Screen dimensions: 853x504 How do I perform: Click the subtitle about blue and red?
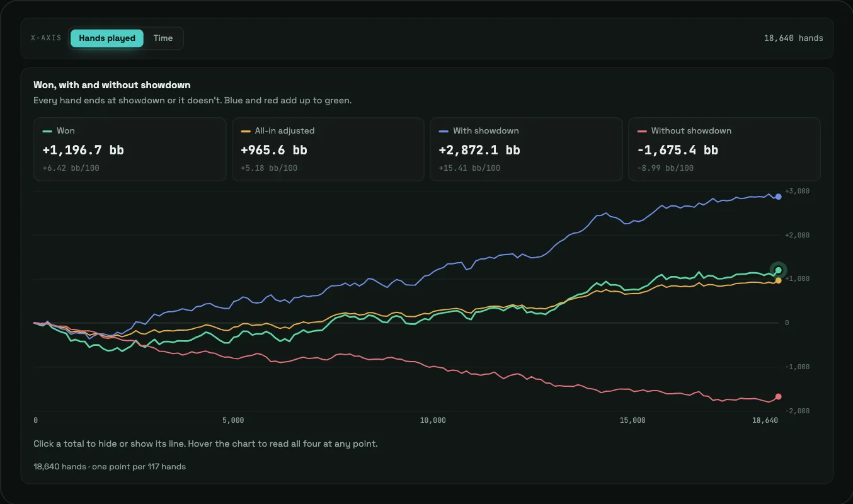click(x=192, y=101)
